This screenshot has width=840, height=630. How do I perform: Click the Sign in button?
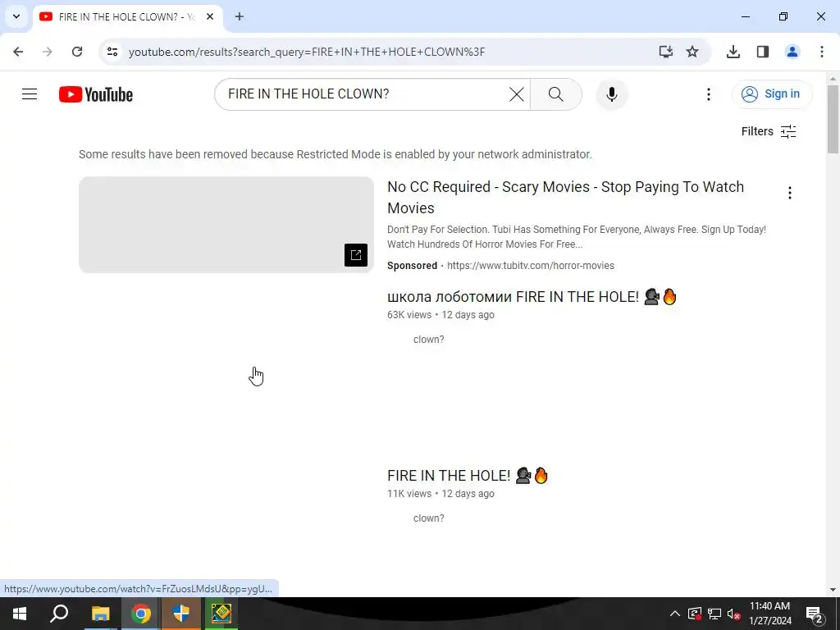click(772, 94)
